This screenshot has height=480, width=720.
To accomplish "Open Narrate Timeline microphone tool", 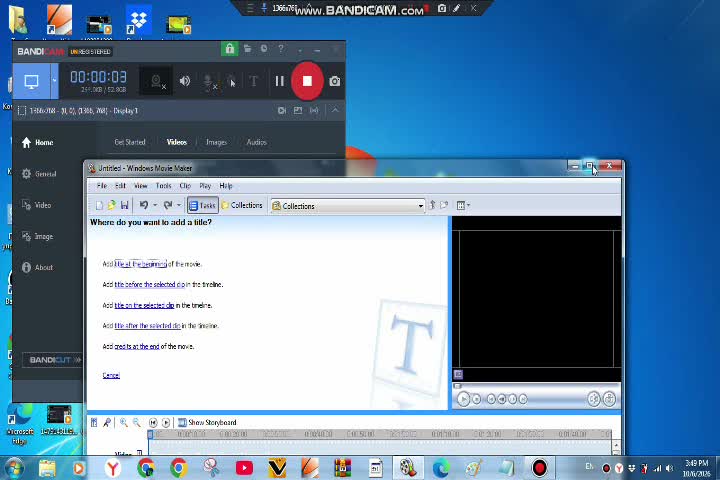I will pyautogui.click(x=107, y=422).
